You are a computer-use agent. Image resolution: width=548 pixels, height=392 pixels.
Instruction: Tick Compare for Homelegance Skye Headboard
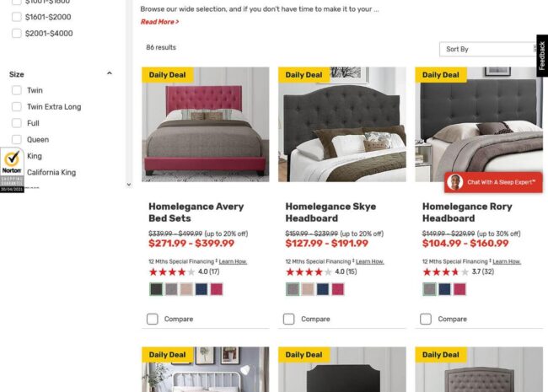tap(289, 319)
